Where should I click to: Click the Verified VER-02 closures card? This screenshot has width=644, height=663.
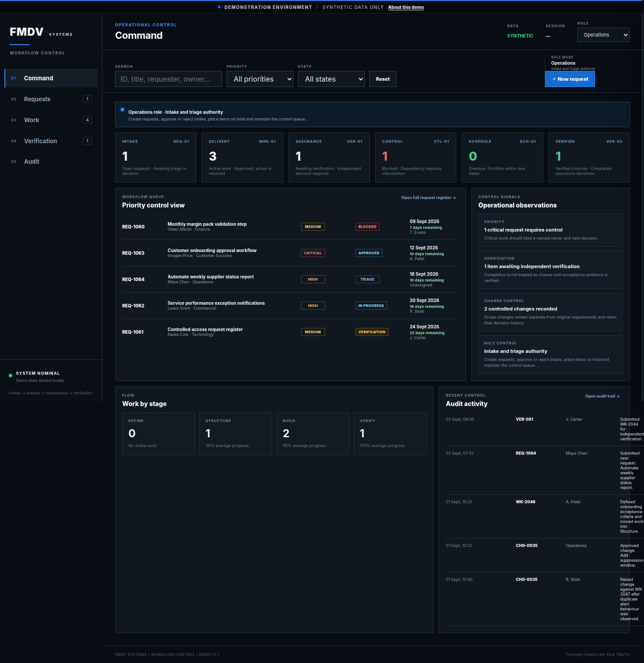tap(589, 157)
